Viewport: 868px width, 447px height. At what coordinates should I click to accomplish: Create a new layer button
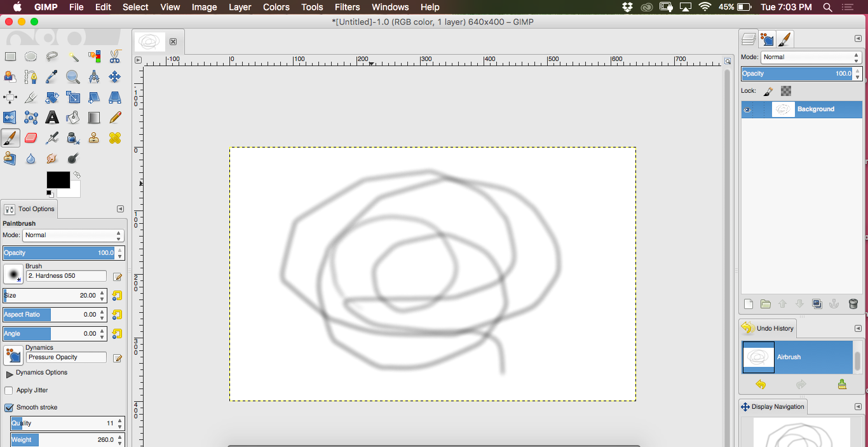pyautogui.click(x=749, y=305)
